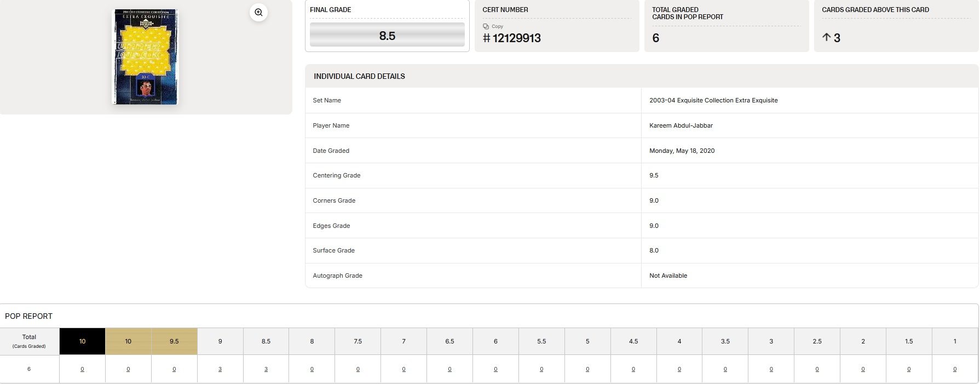Image resolution: width=980 pixels, height=384 pixels.
Task: Click the count link under grade 9.5
Action: (x=174, y=369)
